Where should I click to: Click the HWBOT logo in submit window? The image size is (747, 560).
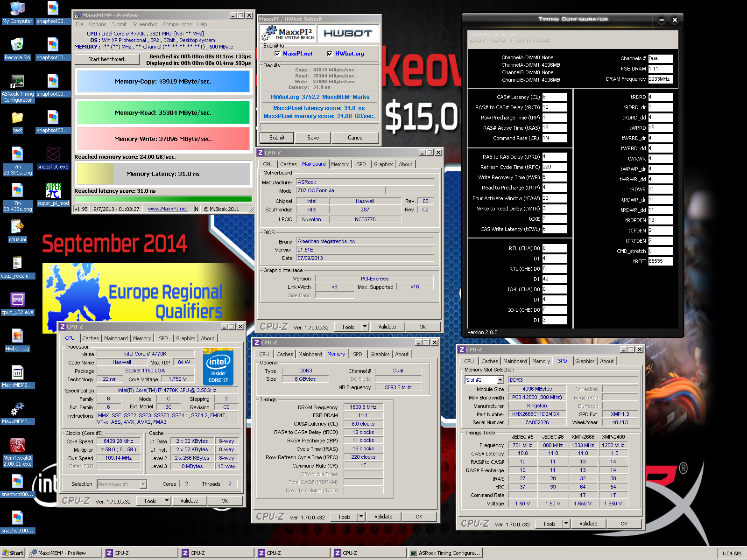point(348,34)
